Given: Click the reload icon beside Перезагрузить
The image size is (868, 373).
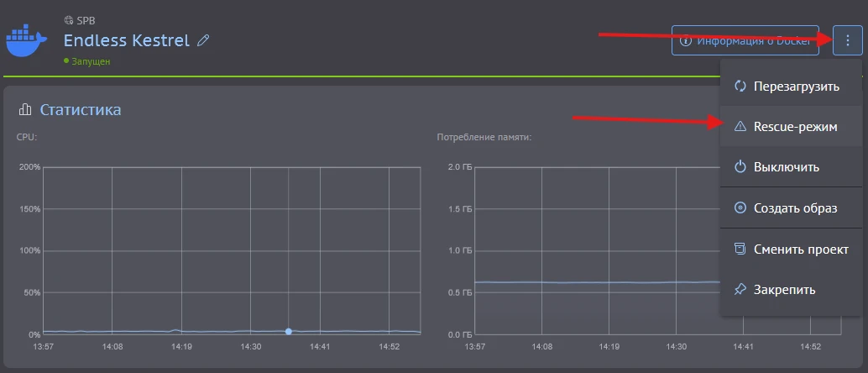Looking at the screenshot, I should (740, 87).
